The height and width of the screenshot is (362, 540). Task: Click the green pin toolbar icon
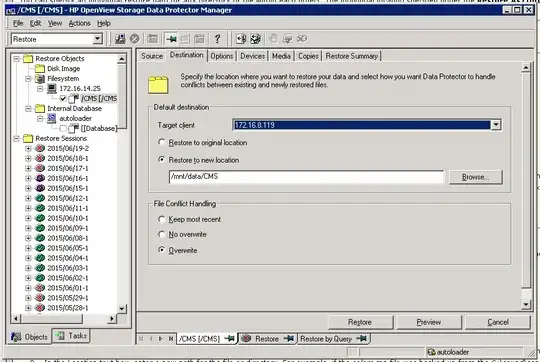pos(171,39)
